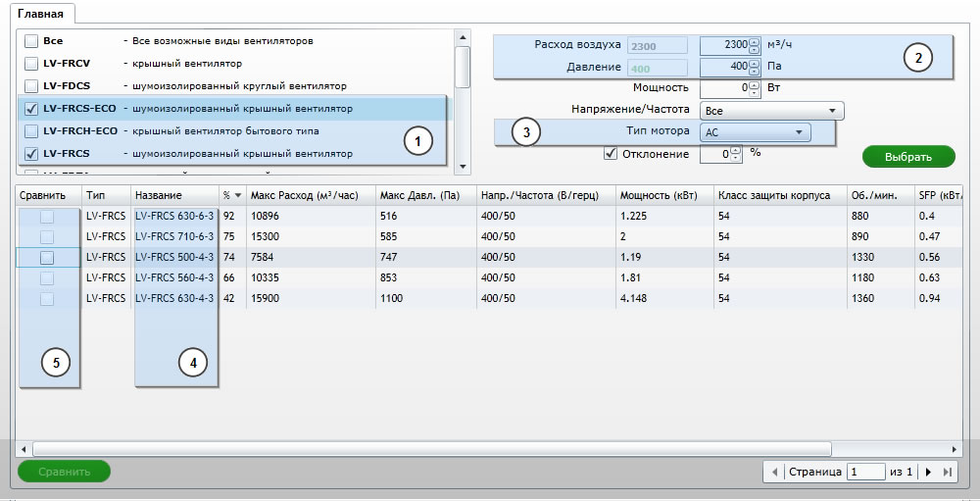Image resolution: width=980 pixels, height=501 pixels.
Task: Tick compare box for LV-FRCS 630-6-3
Action: (46, 215)
